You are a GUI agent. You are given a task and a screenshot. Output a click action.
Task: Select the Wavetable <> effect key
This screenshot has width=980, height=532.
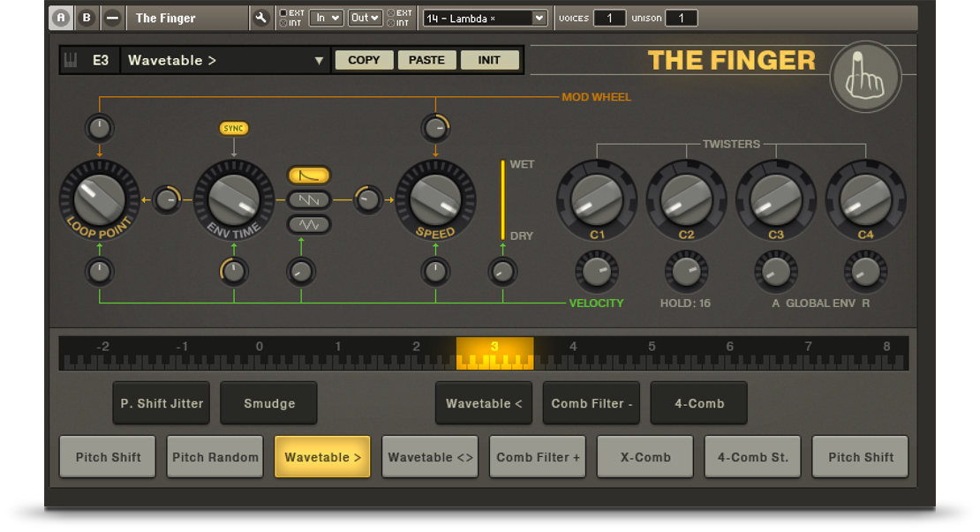430,457
